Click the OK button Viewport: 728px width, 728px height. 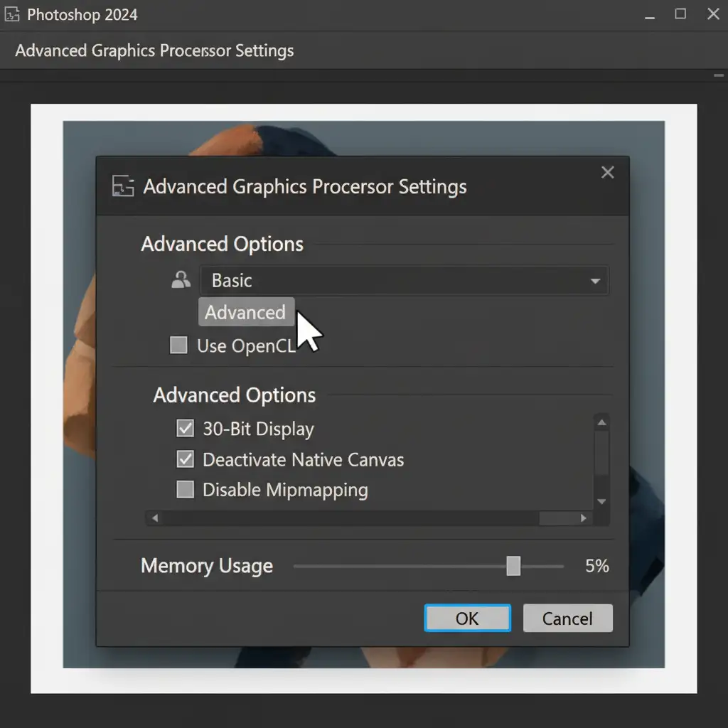point(467,619)
